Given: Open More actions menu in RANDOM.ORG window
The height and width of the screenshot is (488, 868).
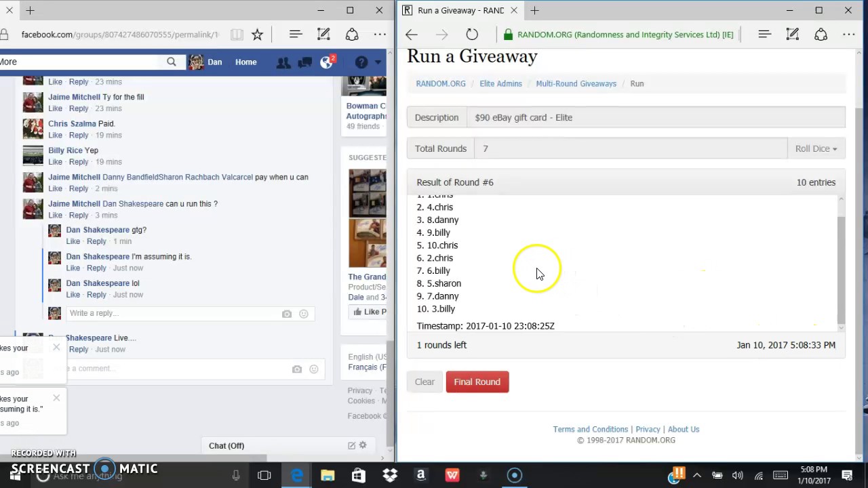Looking at the screenshot, I should point(848,35).
